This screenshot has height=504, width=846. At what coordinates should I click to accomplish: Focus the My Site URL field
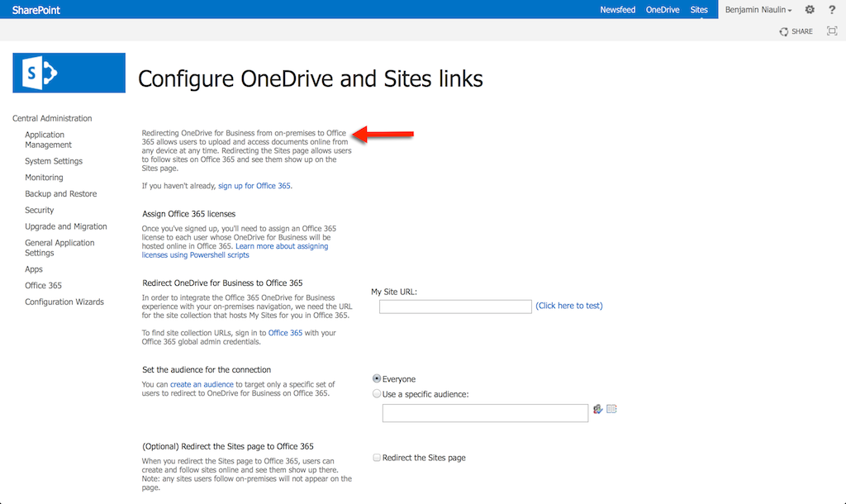(x=455, y=307)
